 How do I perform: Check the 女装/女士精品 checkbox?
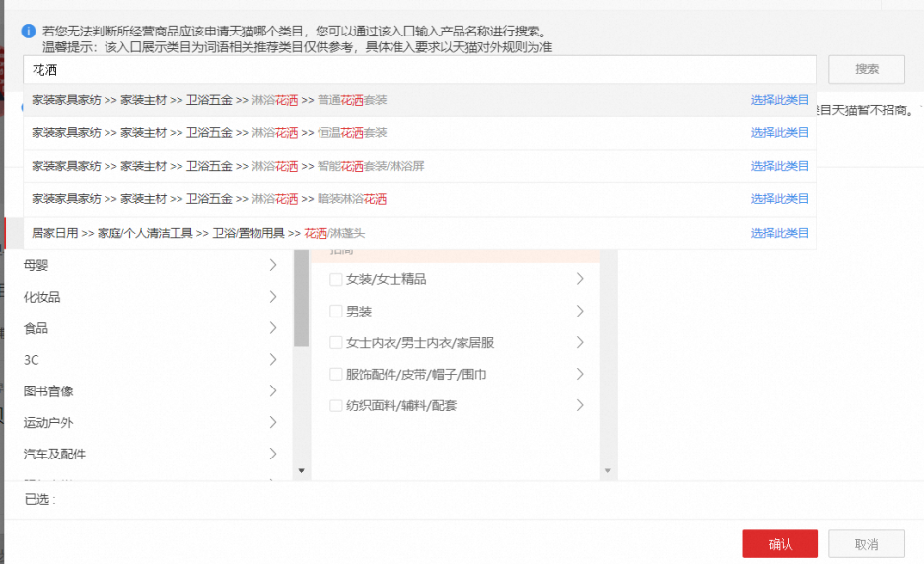point(336,280)
